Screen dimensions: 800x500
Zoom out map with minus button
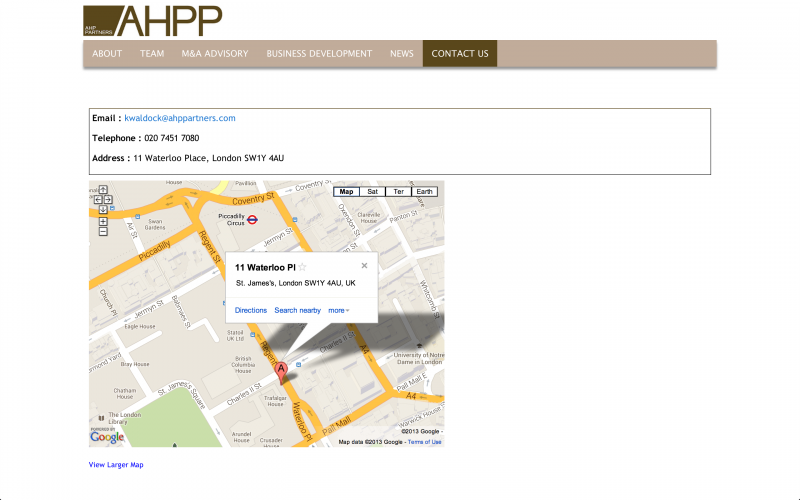tap(103, 232)
